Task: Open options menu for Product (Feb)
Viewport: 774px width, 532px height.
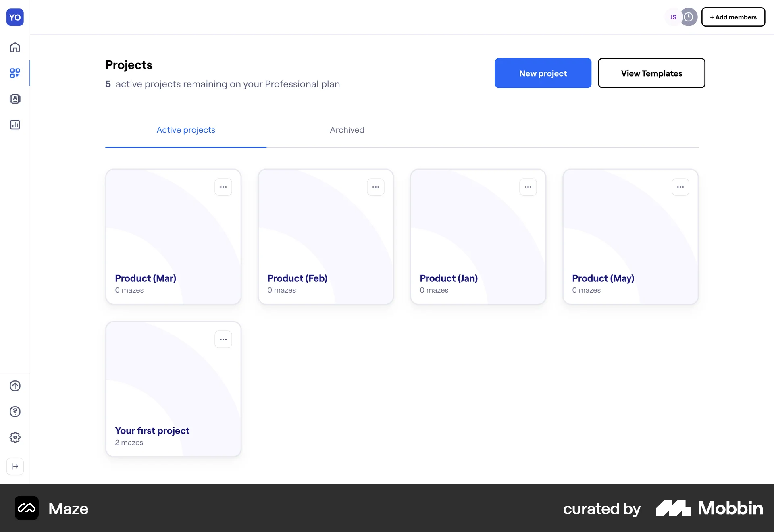Action: [376, 187]
